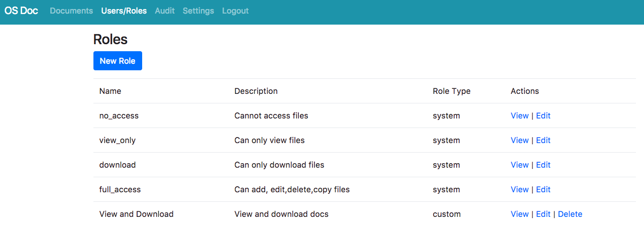Select the no_access name cell
This screenshot has width=644, height=242.
coord(119,115)
